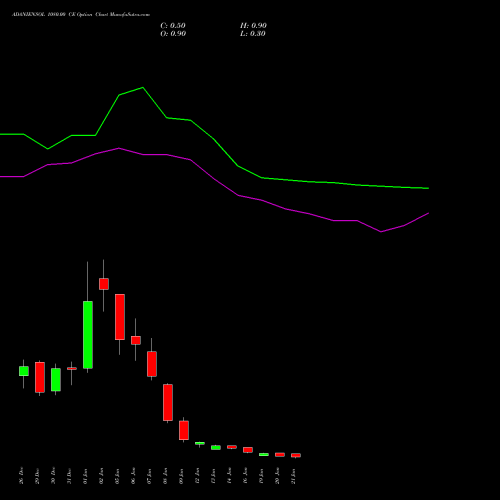Select the long red candle for 05 Jan
Viewport: 500px width, 500px height.
pyautogui.click(x=120, y=317)
